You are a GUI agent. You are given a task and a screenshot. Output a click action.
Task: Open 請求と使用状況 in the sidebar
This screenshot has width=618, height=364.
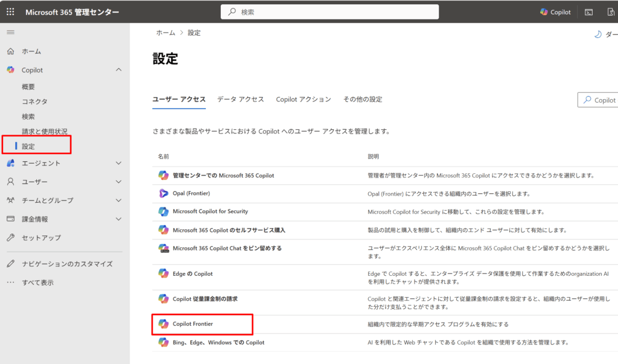(45, 132)
